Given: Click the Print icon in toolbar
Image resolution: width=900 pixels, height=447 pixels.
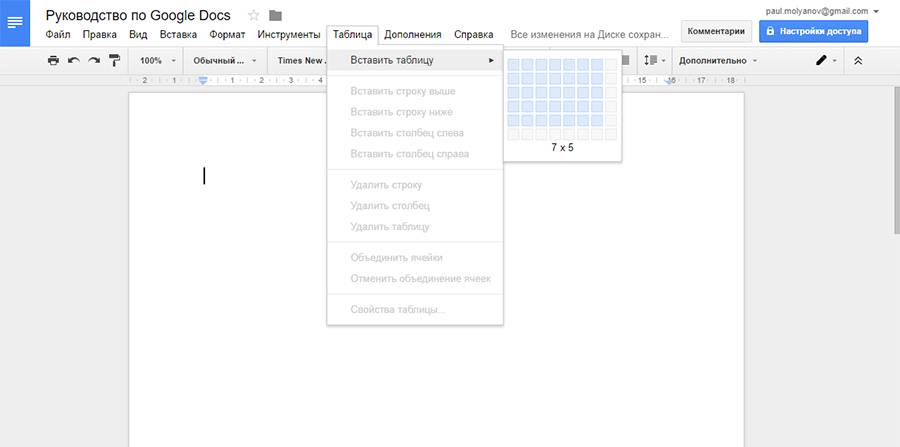Looking at the screenshot, I should click(53, 60).
